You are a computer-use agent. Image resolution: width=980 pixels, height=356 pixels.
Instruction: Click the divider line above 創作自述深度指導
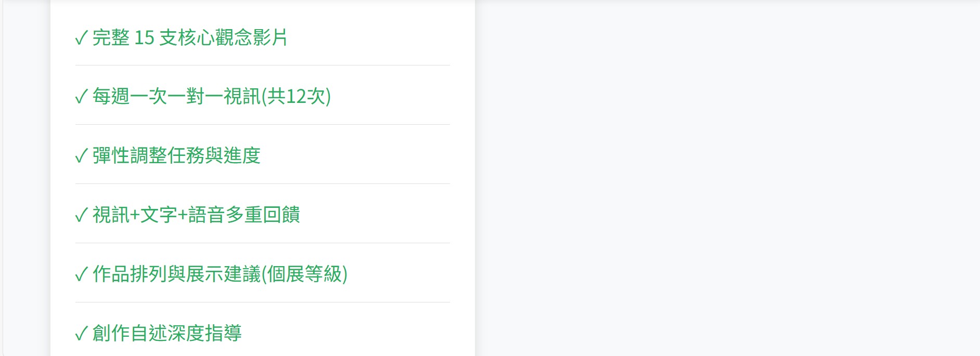[x=262, y=302]
